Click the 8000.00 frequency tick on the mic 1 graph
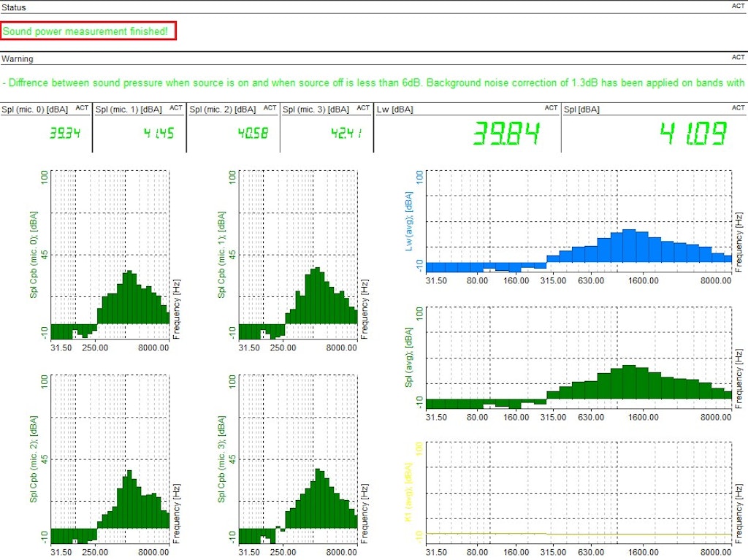748x560 pixels. click(342, 348)
